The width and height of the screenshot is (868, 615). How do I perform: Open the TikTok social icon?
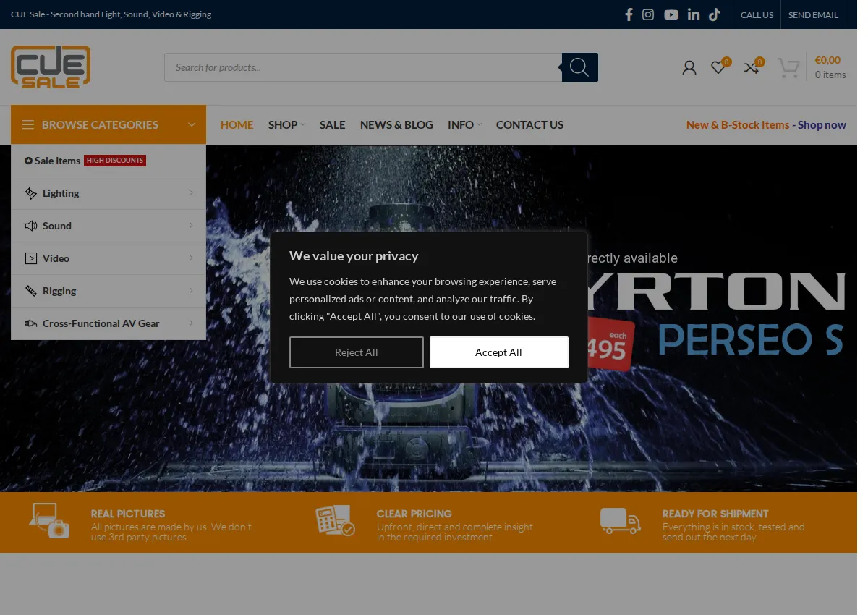tap(715, 14)
